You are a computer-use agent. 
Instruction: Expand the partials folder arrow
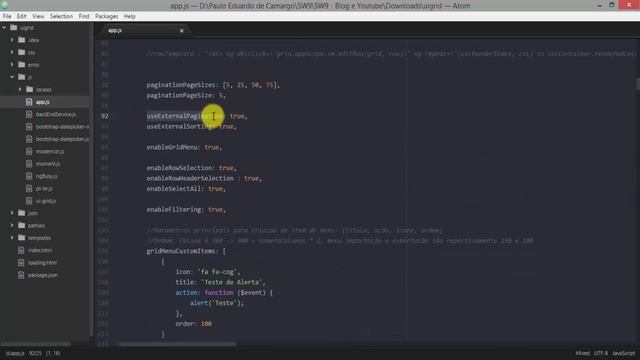point(12,225)
